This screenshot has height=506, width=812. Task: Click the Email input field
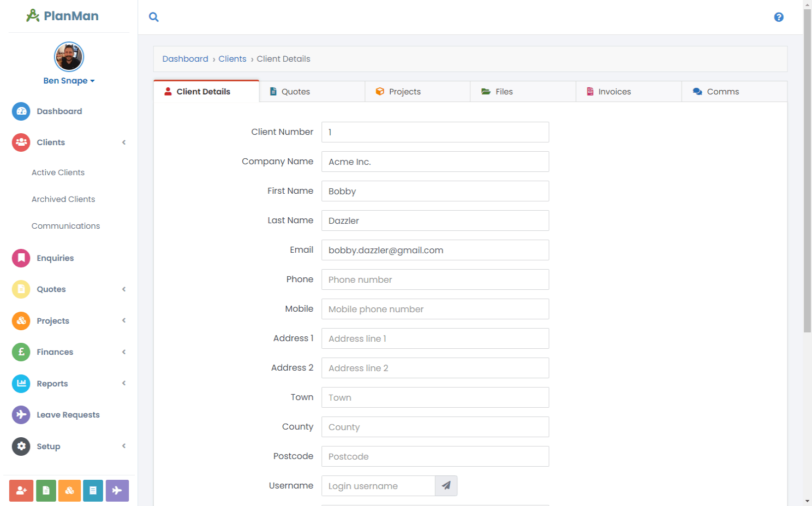coord(435,250)
